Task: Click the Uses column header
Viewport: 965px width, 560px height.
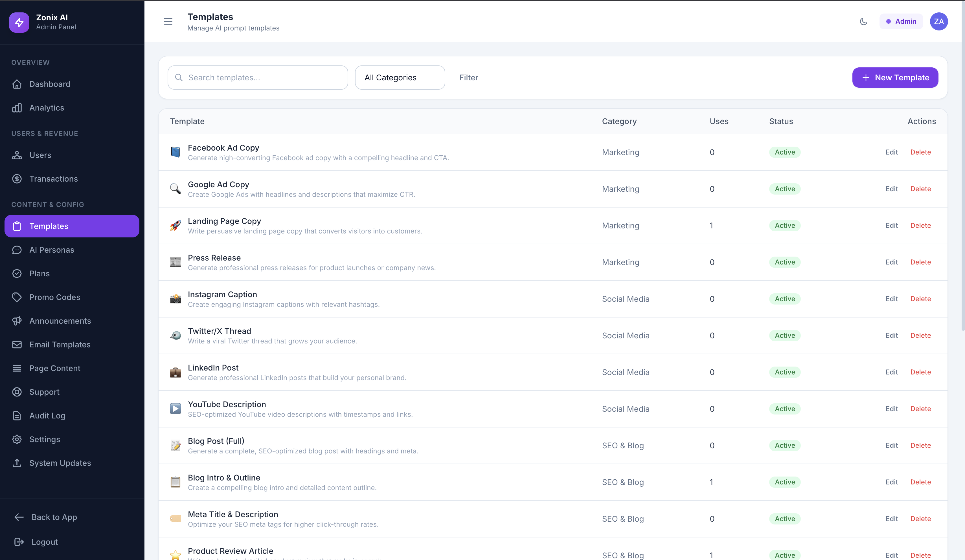Action: click(x=719, y=121)
